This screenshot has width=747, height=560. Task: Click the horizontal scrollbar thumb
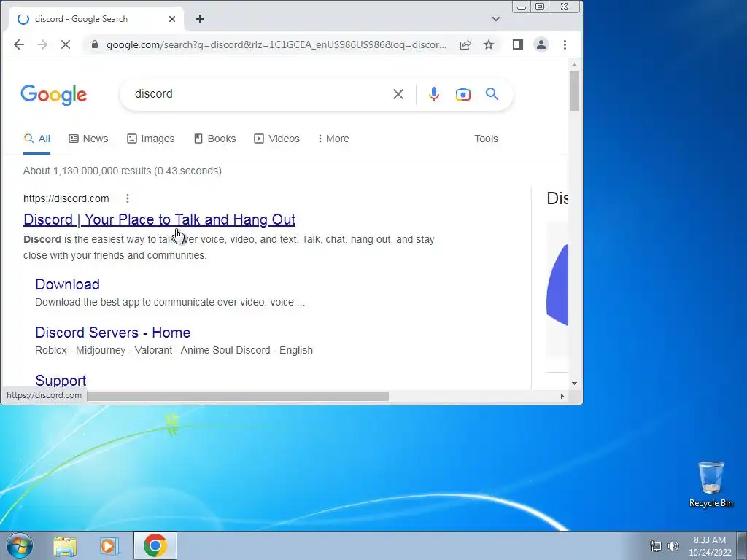point(238,396)
